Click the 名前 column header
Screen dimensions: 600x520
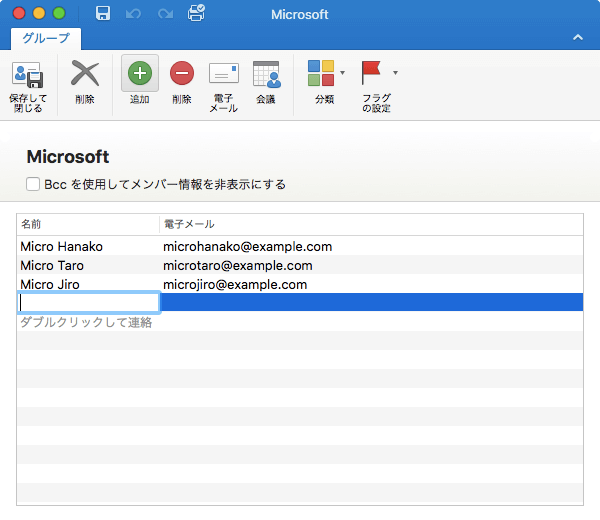pos(88,224)
